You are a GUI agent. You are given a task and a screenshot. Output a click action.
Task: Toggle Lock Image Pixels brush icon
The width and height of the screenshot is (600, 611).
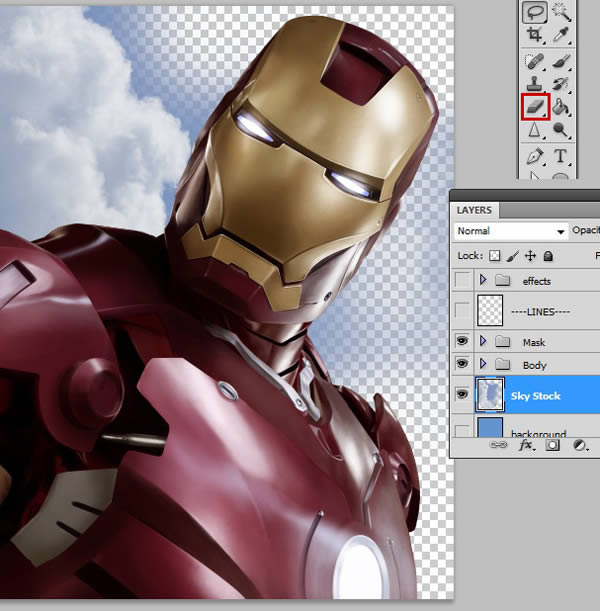pos(513,256)
